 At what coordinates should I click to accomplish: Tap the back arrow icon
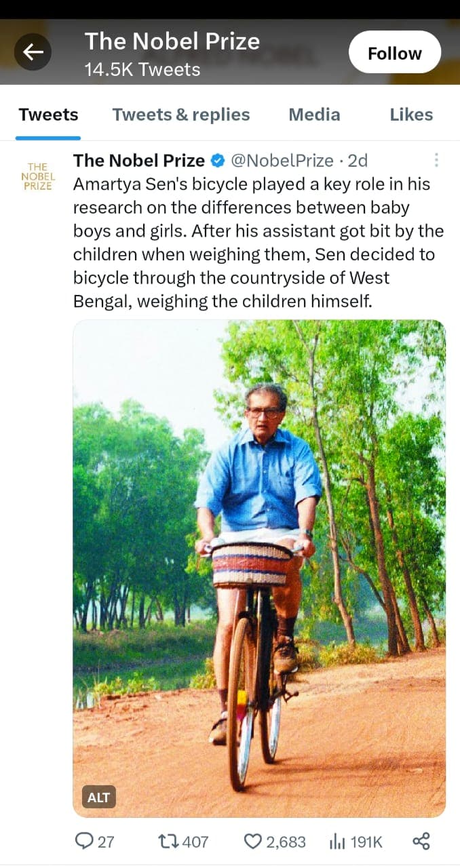tap(33, 52)
